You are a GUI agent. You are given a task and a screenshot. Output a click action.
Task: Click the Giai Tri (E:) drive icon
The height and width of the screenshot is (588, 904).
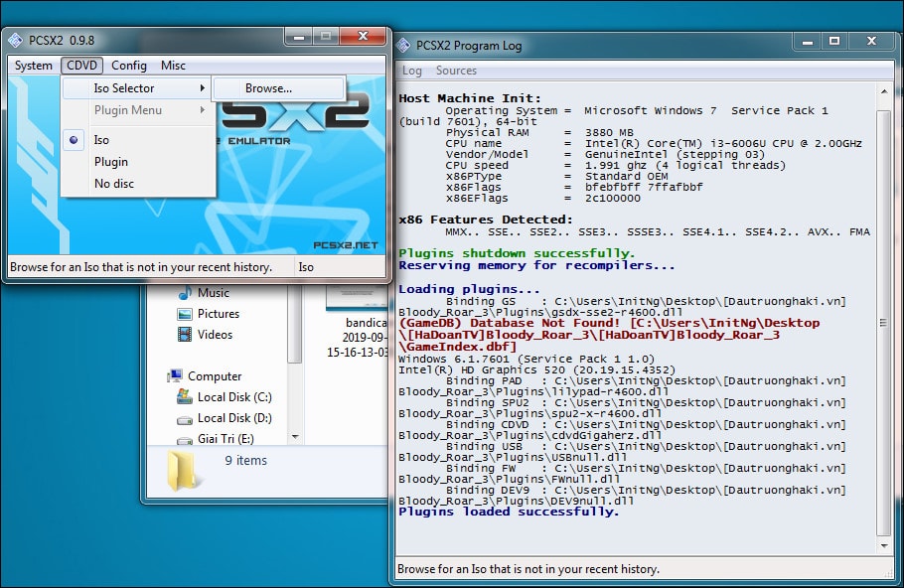(x=185, y=440)
